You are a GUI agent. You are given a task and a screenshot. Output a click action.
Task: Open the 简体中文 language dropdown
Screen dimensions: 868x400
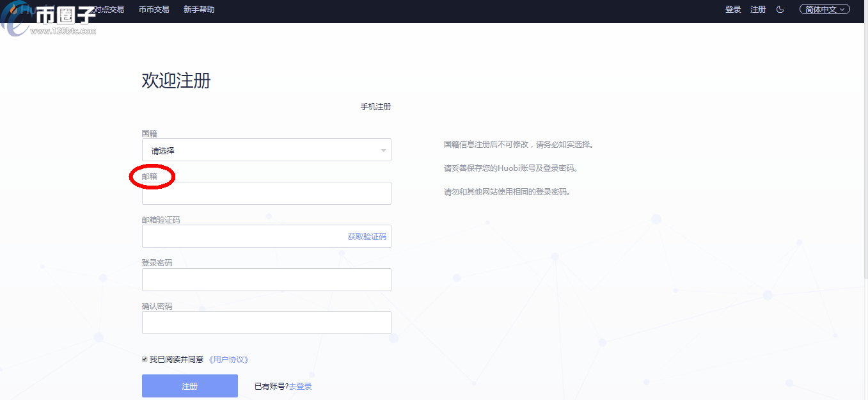coord(825,10)
